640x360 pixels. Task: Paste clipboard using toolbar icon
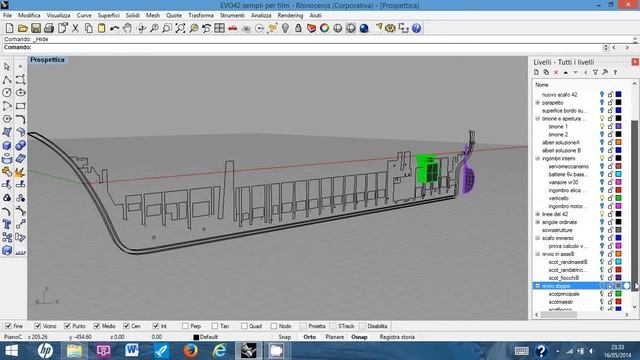click(102, 28)
